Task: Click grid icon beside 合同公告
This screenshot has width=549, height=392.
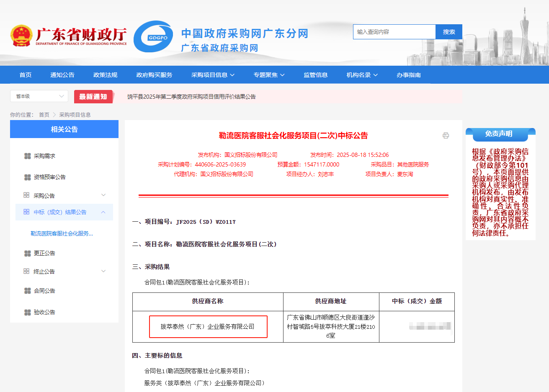Action: tap(28, 291)
